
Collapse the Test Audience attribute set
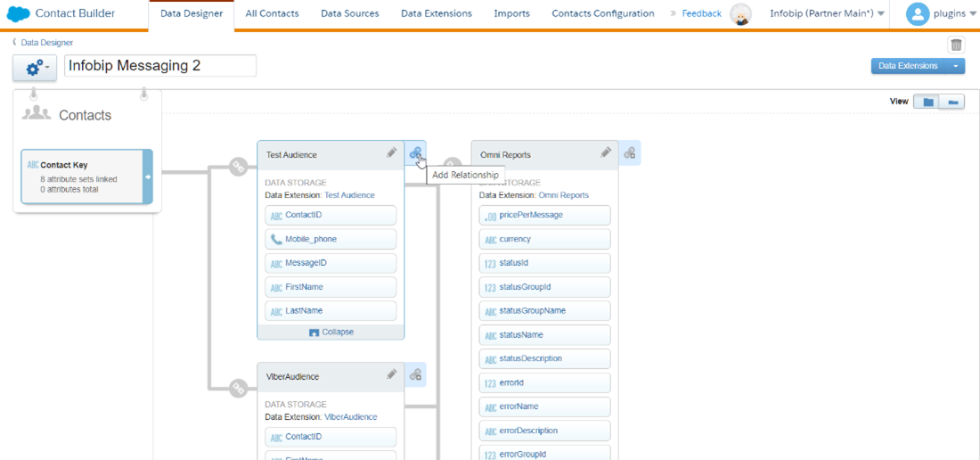click(331, 332)
